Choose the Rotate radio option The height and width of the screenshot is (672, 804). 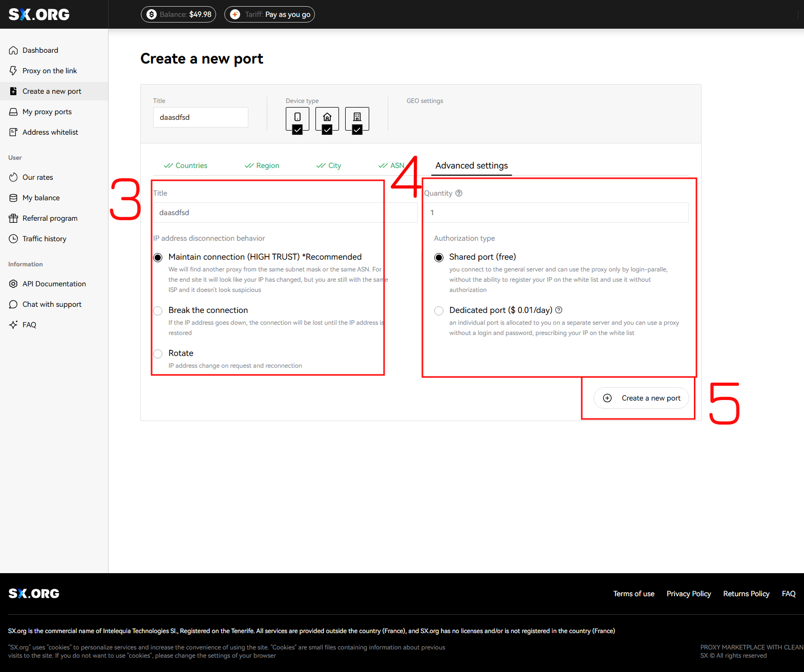click(x=158, y=354)
